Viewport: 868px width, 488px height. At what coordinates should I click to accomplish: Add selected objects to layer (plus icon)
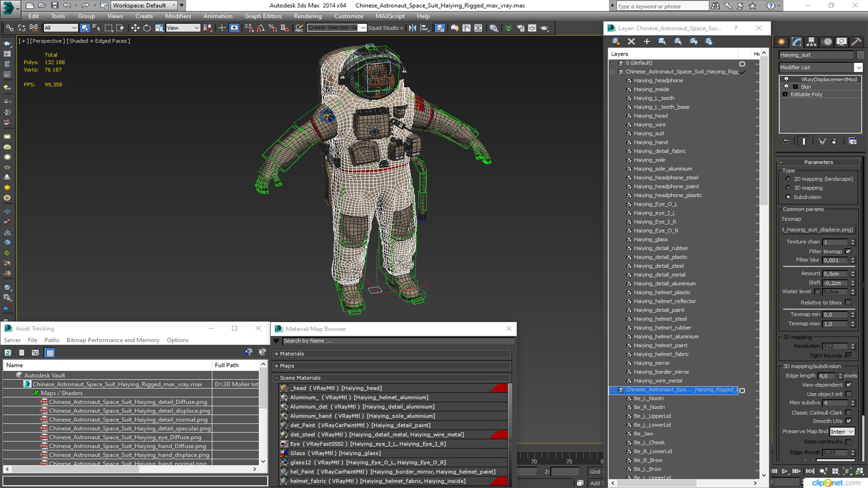[x=646, y=41]
